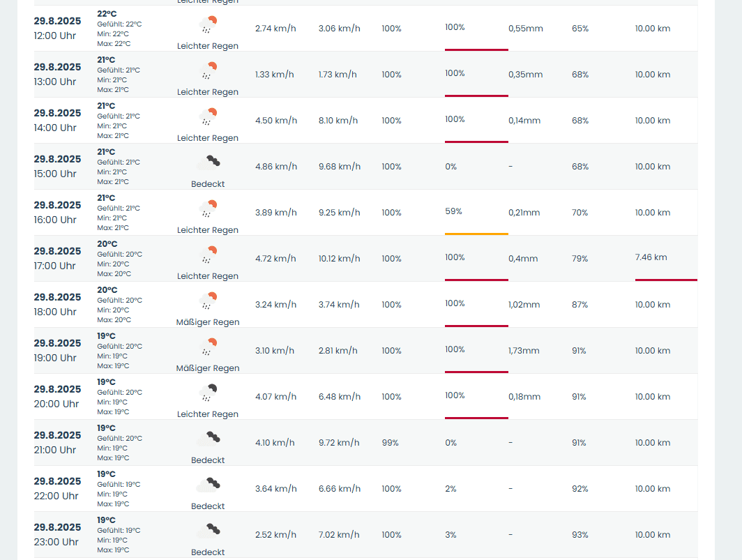The image size is (742, 560).
Task: Click wind gust value 9.25 km/h
Action: tap(340, 213)
